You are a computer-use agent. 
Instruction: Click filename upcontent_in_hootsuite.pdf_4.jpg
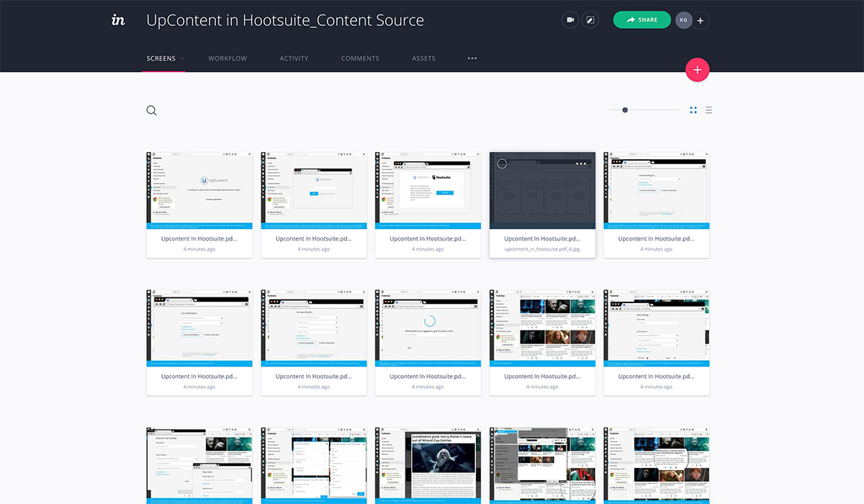point(542,249)
